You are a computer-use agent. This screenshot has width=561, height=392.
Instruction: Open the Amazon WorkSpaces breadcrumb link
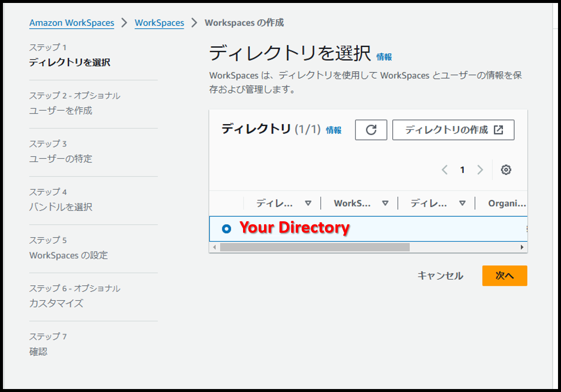point(71,23)
